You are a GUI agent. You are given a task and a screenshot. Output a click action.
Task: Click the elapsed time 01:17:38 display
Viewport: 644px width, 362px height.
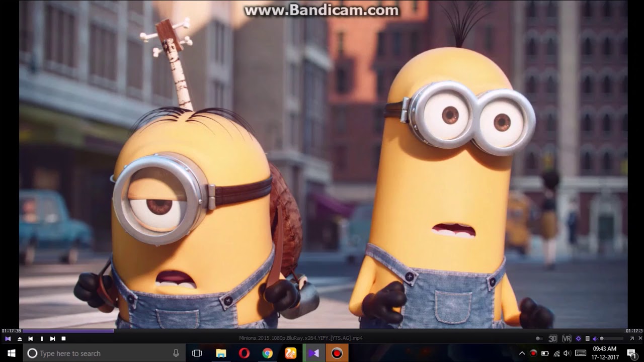[x=11, y=331]
